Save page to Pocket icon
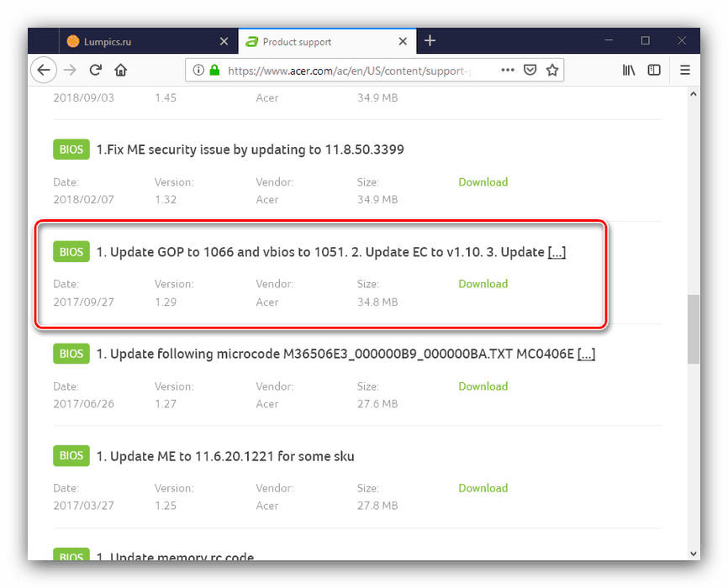This screenshot has width=728, height=588. 530,70
